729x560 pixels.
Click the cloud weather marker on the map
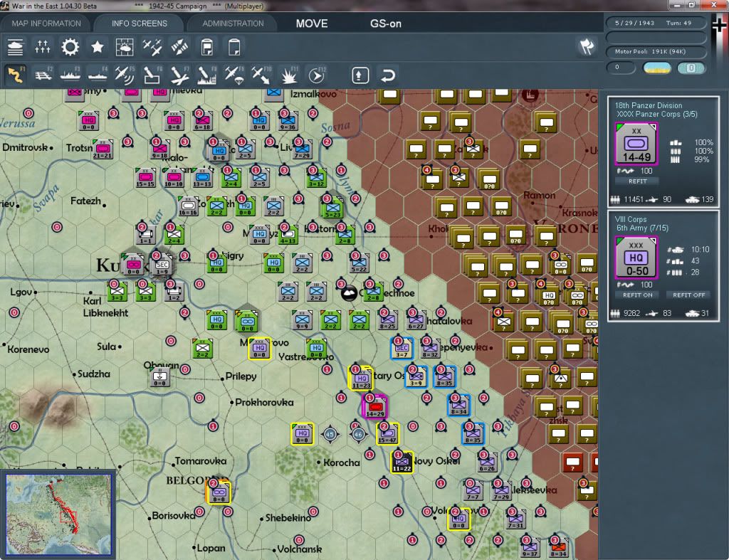(x=349, y=292)
